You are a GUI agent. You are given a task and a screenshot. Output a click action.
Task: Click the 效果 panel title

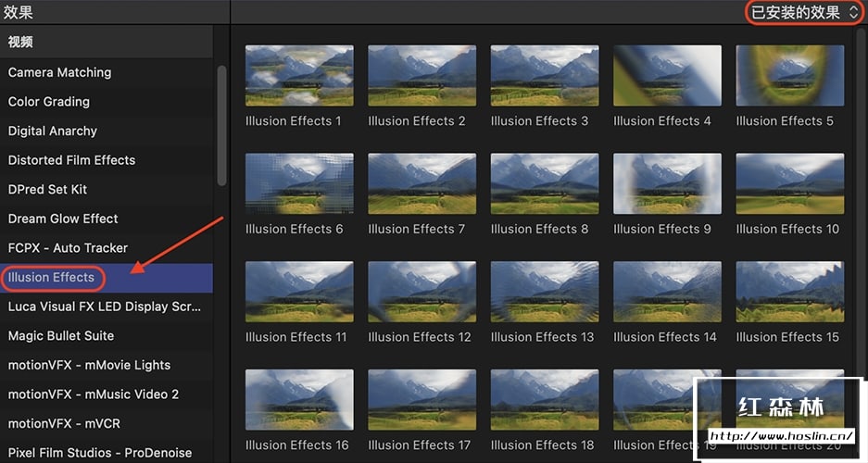19,12
